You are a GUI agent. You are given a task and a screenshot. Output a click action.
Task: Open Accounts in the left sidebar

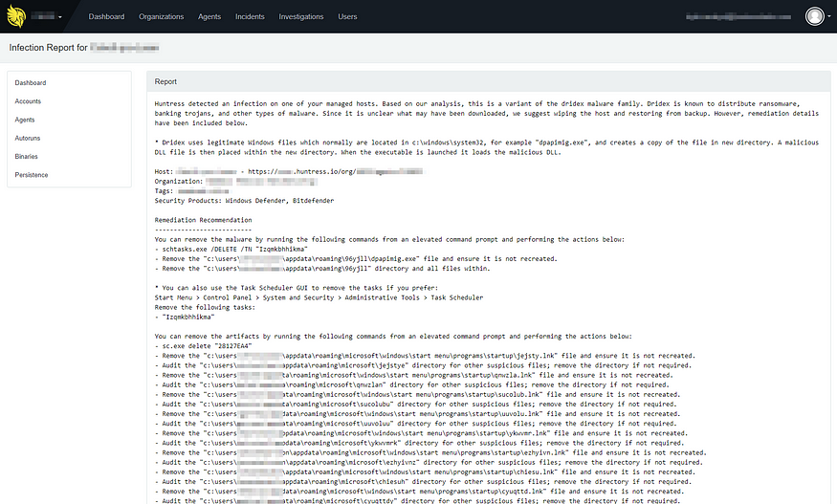coord(28,101)
